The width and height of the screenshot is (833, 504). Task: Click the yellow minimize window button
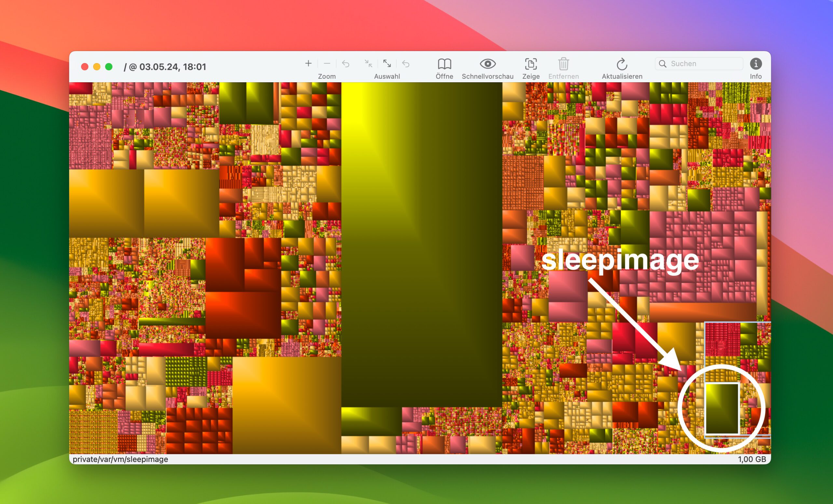97,67
